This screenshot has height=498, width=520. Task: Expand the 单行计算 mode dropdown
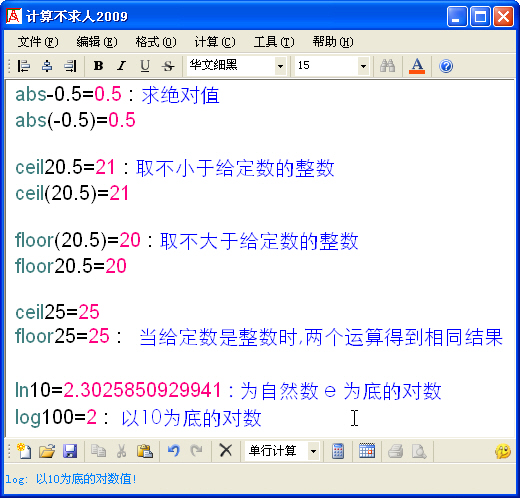coord(313,451)
